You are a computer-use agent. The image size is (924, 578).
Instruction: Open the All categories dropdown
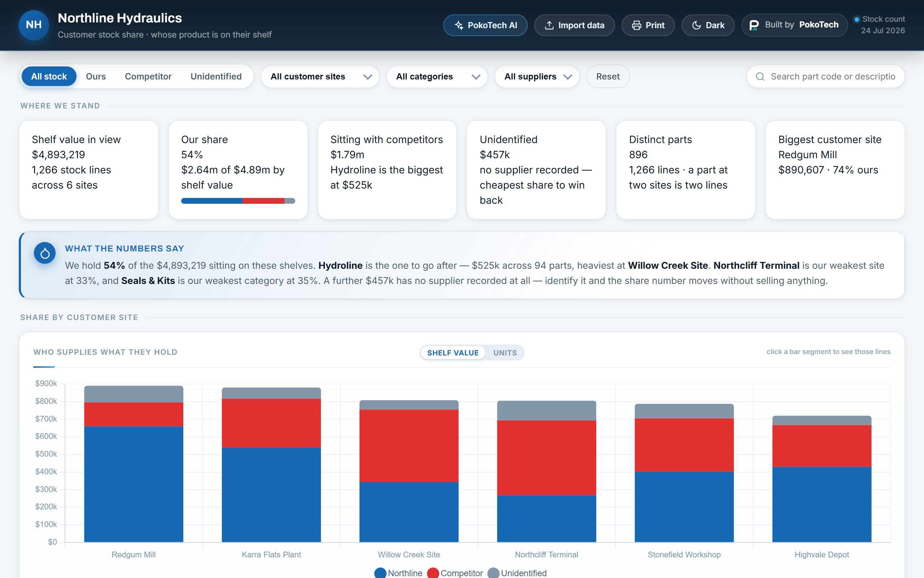[x=437, y=77]
